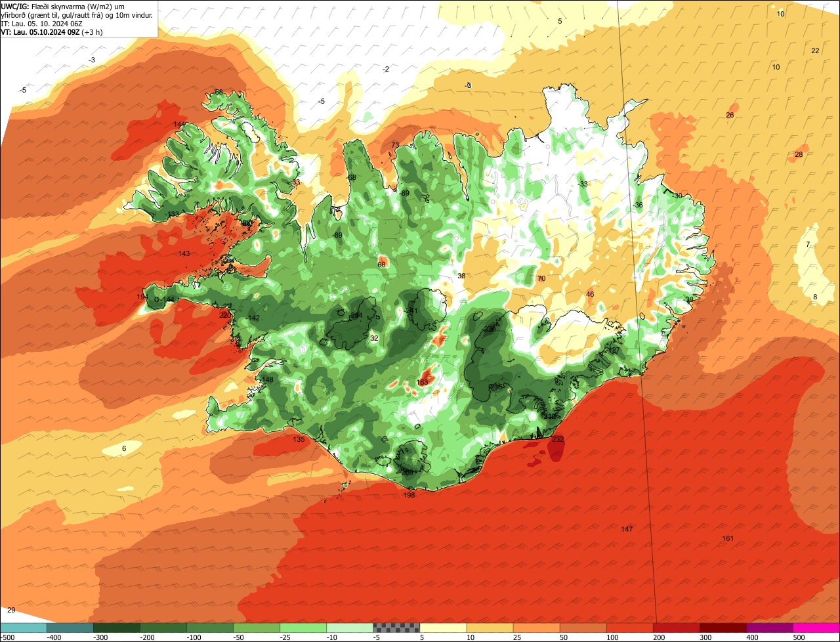Image resolution: width=840 pixels, height=642 pixels.
Task: Click the map value '198' at the south coast
Action: click(x=409, y=495)
